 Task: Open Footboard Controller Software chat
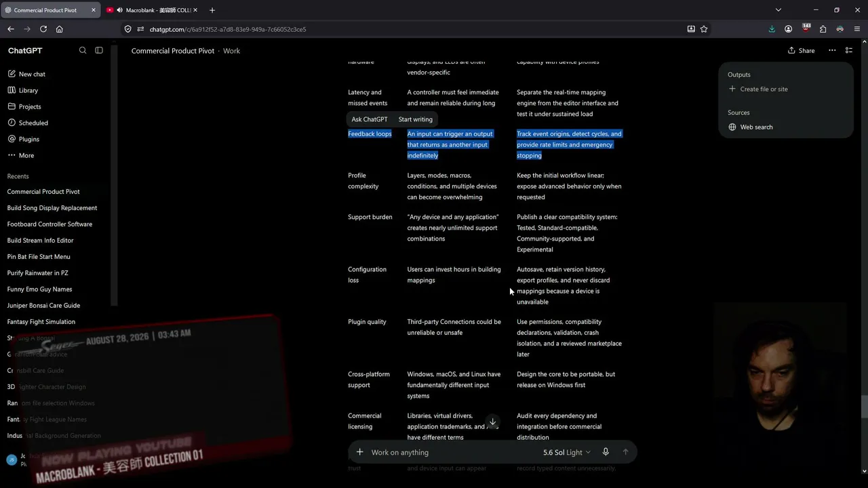click(x=50, y=224)
